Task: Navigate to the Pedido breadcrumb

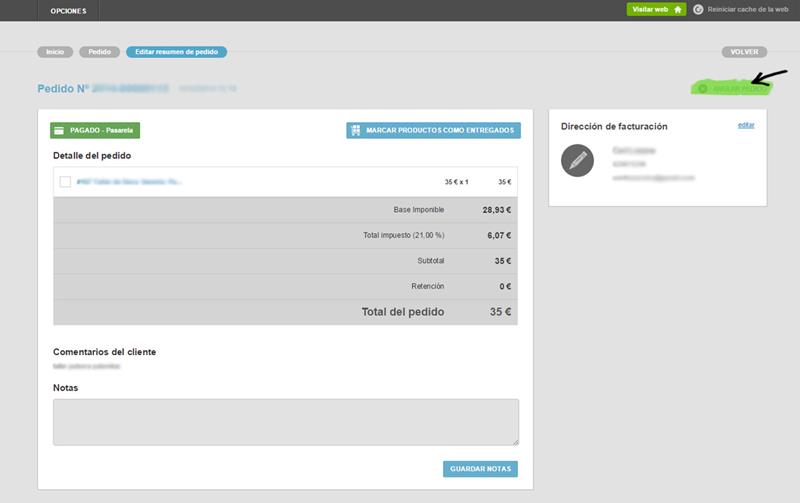Action: [x=100, y=51]
